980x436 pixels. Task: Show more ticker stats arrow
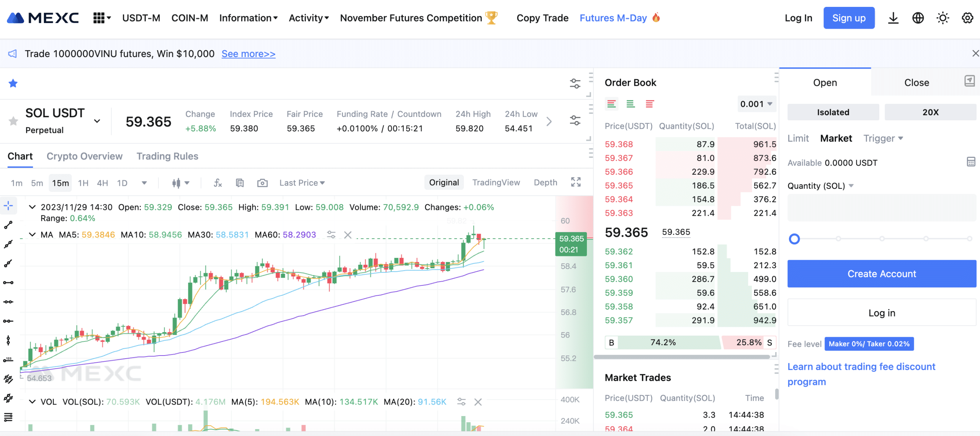[549, 121]
